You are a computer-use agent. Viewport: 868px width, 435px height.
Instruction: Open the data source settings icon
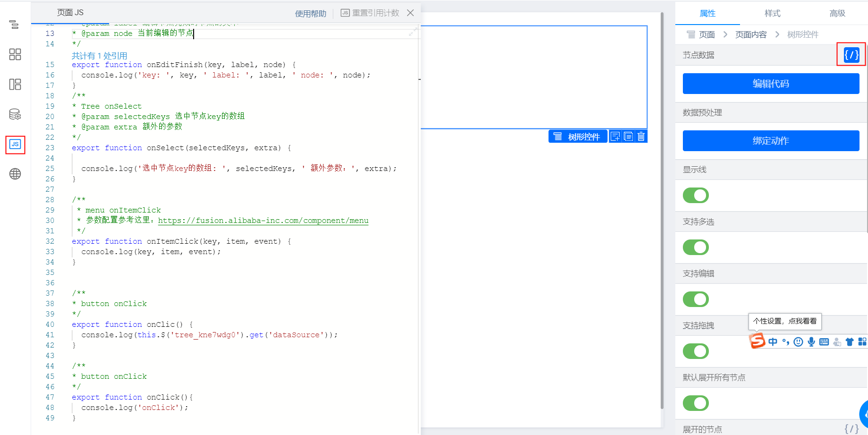pyautogui.click(x=15, y=114)
